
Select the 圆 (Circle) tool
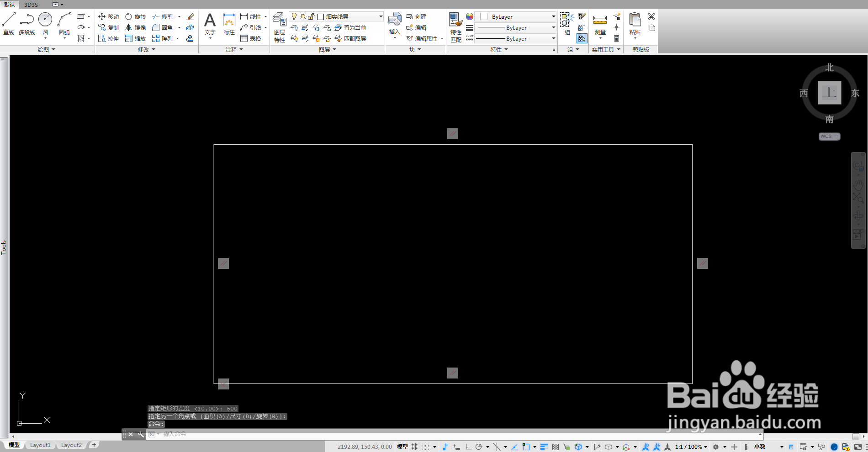45,24
